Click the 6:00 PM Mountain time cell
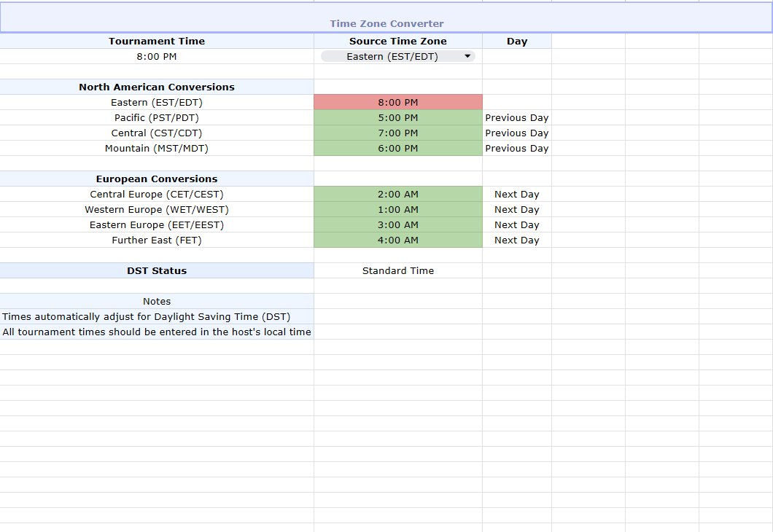The height and width of the screenshot is (532, 773). 398,148
